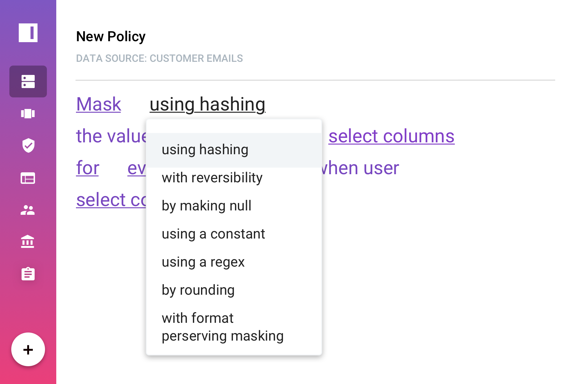Open the list panel sidebar icon
The image size is (588, 384).
click(28, 178)
